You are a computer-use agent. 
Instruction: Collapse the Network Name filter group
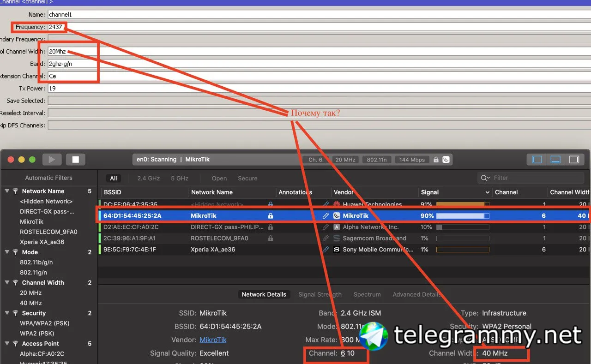click(7, 191)
